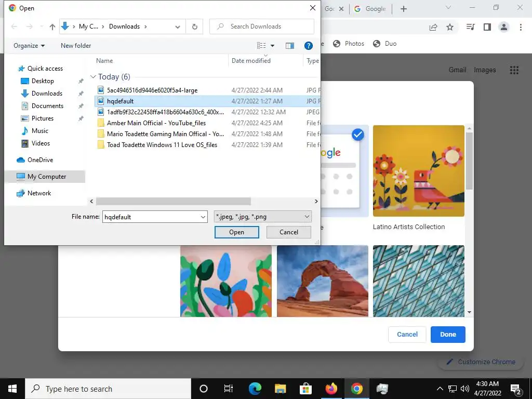Switch to the Google tab
Screen dimensions: 532x399
click(370, 9)
